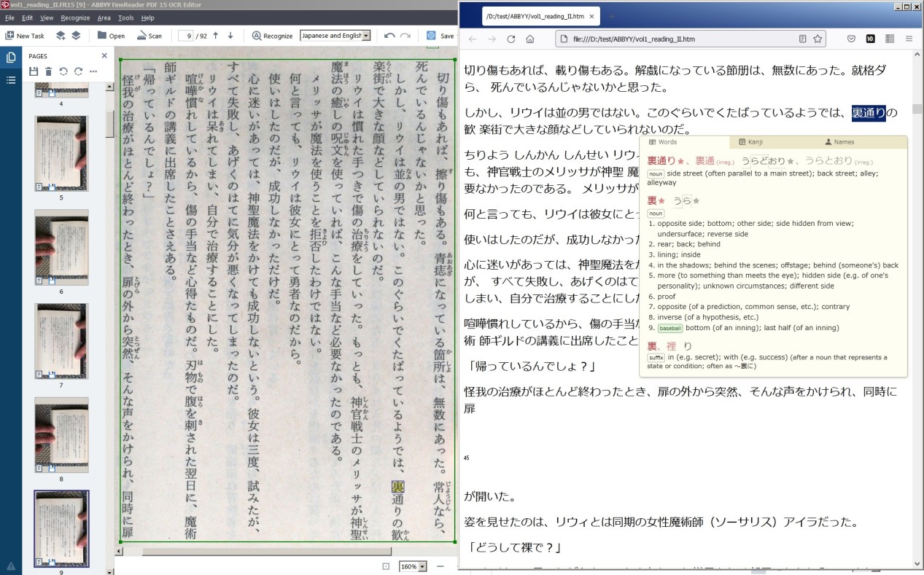This screenshot has height=575, width=924.
Task: Delete selected page using the trash icon
Action: (x=48, y=71)
